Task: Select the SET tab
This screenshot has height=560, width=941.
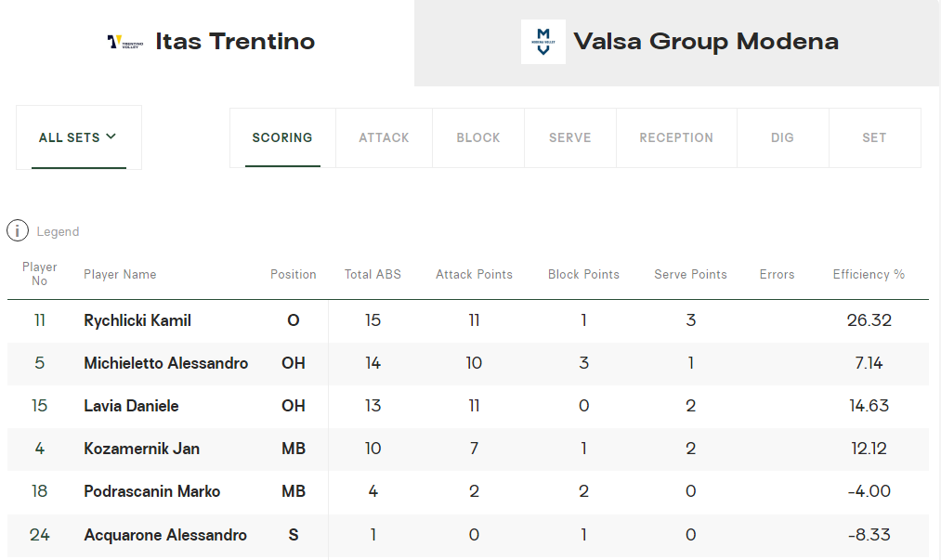Action: tap(874, 138)
